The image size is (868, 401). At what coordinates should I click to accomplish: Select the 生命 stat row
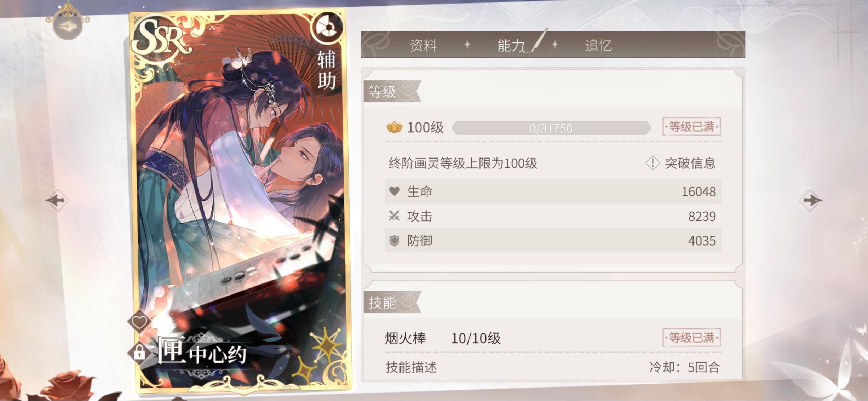click(553, 191)
